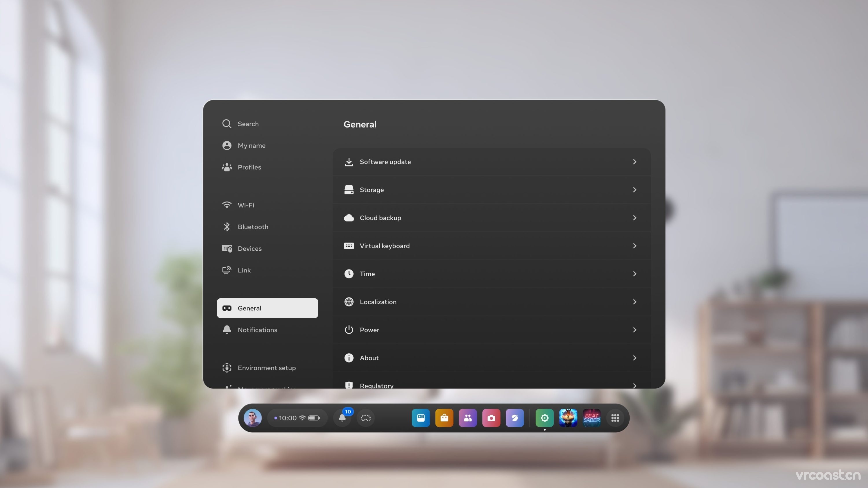Open Wi-Fi settings
Screen dimensions: 868x488
(246, 205)
